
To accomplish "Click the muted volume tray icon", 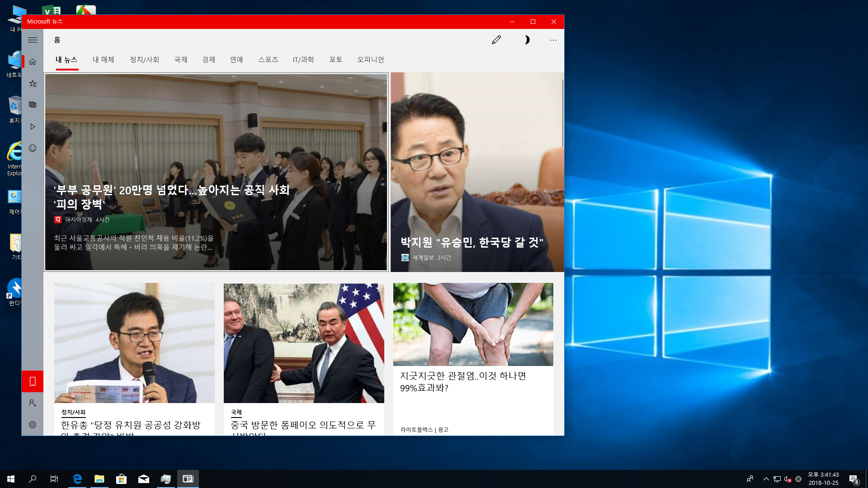I will (788, 479).
